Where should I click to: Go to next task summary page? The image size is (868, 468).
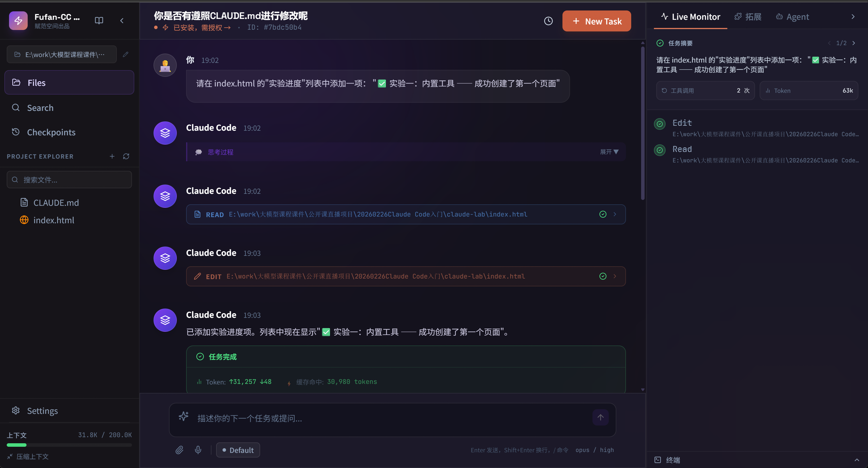[853, 43]
